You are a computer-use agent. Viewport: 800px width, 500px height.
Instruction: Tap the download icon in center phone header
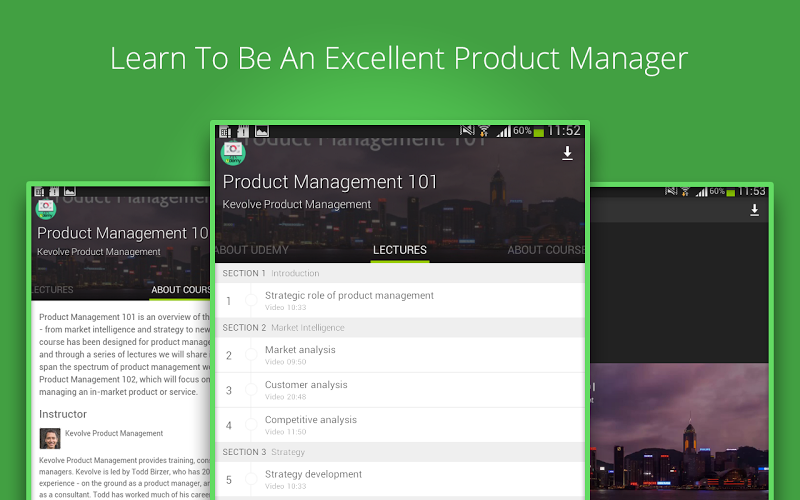click(x=567, y=153)
